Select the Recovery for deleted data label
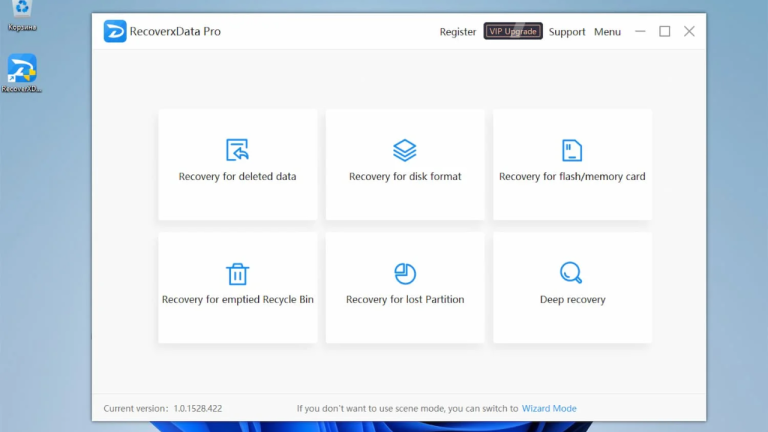Screen dimensions: 768x432 pyautogui.click(x=238, y=176)
